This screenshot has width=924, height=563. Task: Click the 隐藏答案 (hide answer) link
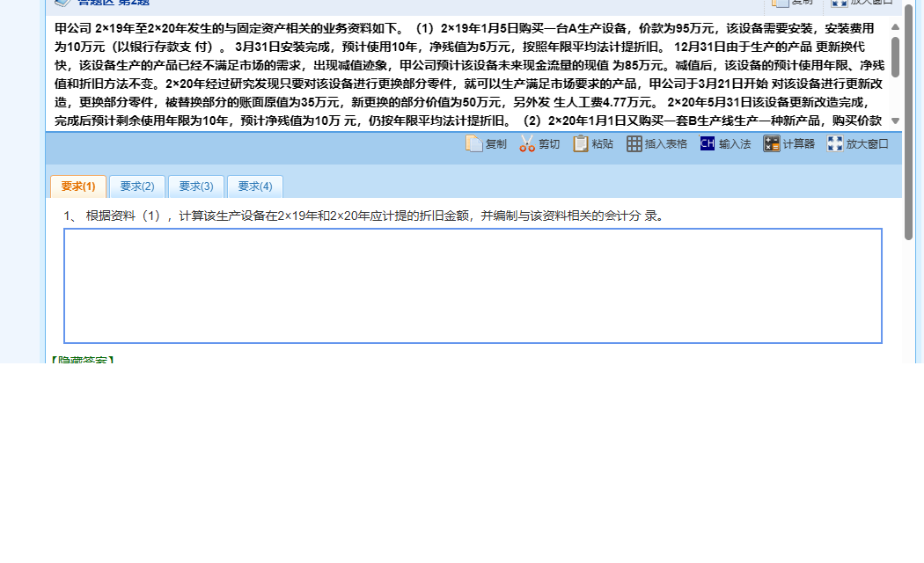81,360
